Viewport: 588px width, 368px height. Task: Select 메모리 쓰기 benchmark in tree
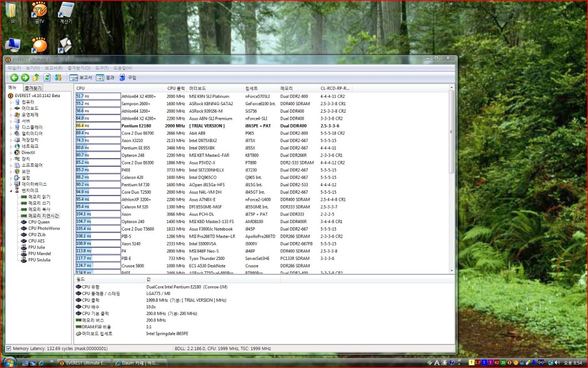coord(36,203)
